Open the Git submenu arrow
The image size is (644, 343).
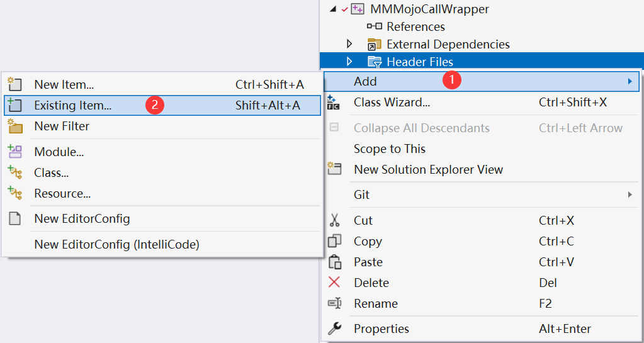[630, 194]
